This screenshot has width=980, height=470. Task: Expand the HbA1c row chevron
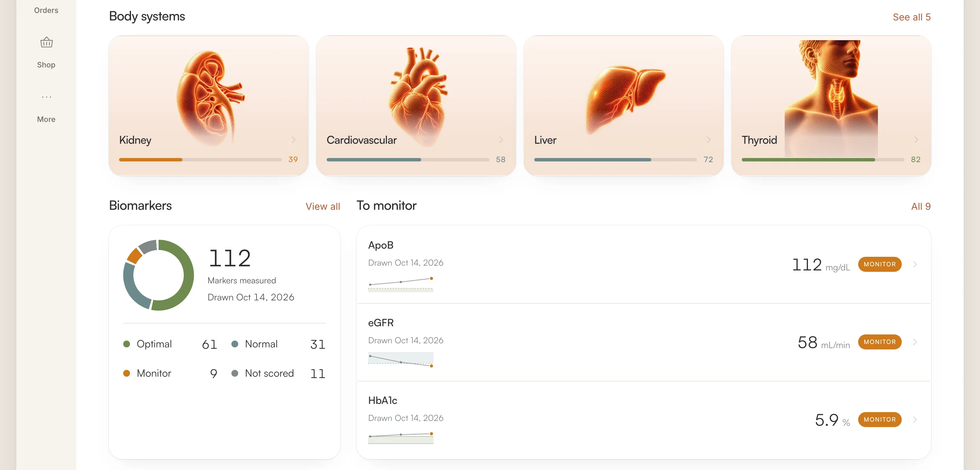click(915, 420)
